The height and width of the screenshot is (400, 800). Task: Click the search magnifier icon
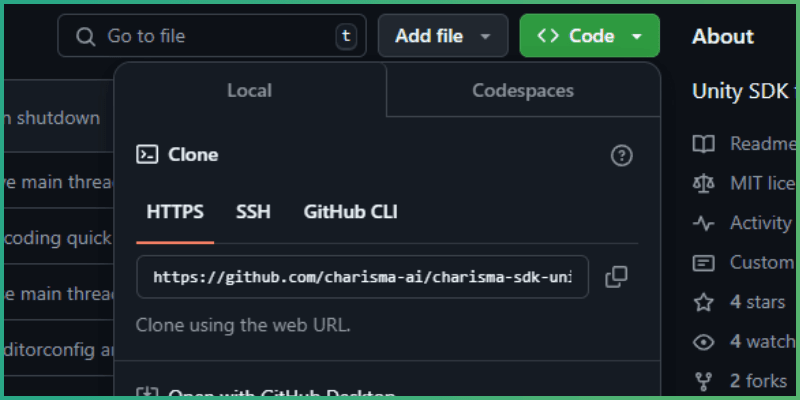click(85, 36)
